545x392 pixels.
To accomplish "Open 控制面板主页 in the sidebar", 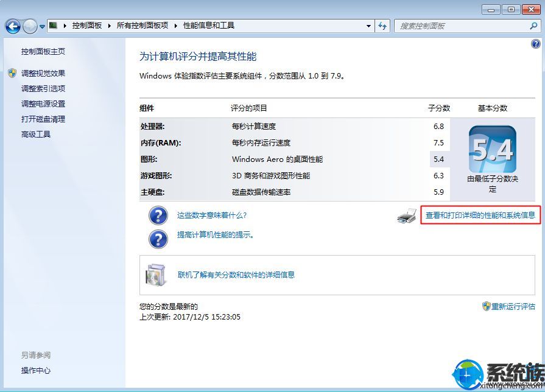I will 43,51.
